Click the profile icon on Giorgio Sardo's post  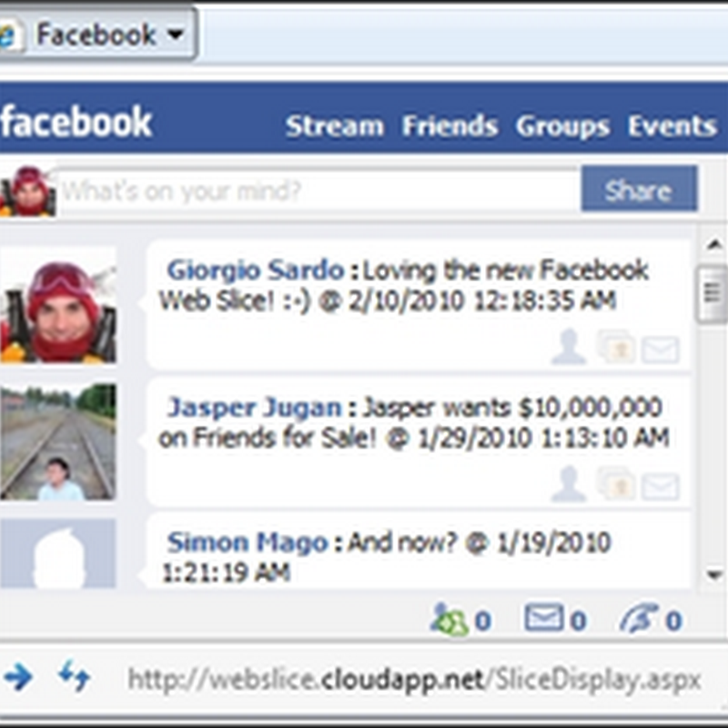tap(569, 347)
